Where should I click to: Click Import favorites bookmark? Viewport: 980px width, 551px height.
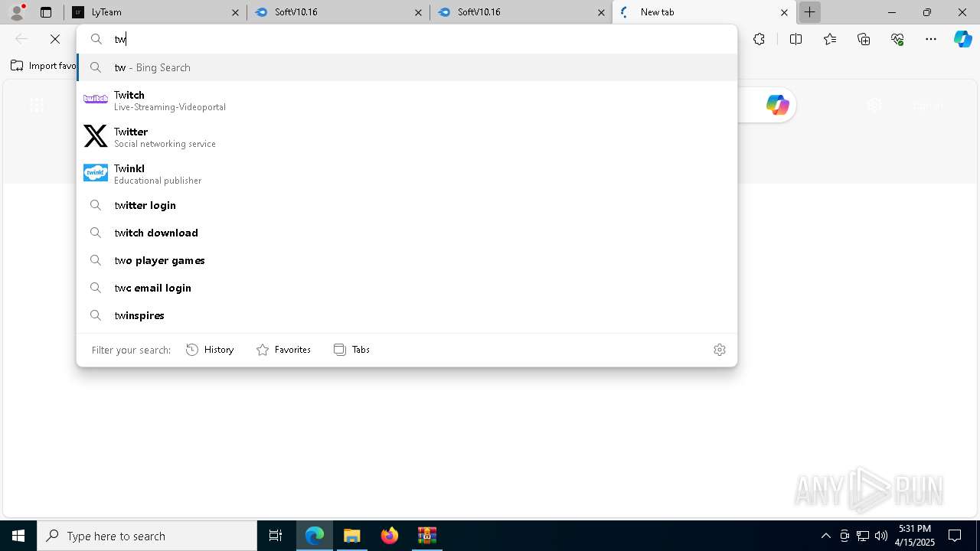(44, 66)
